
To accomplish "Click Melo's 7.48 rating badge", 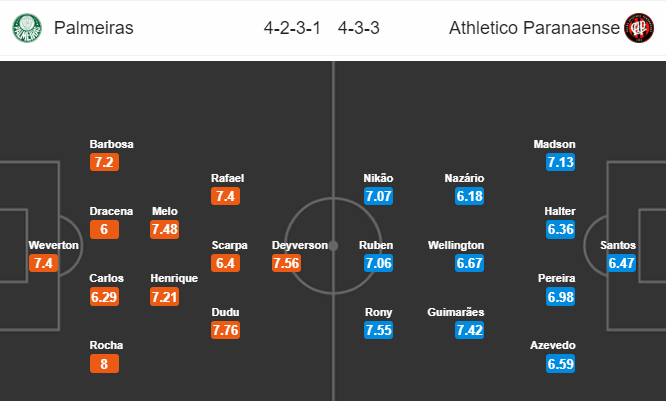I will click(x=164, y=229).
